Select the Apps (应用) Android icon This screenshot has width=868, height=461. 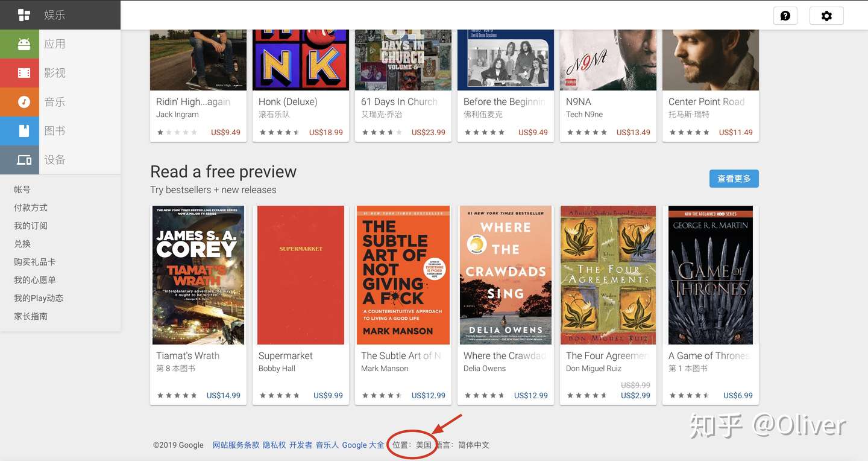(x=24, y=44)
